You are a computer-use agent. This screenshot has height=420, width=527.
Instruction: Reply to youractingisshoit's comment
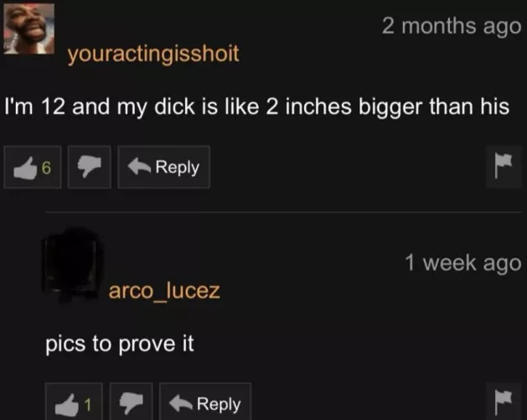[x=163, y=167]
